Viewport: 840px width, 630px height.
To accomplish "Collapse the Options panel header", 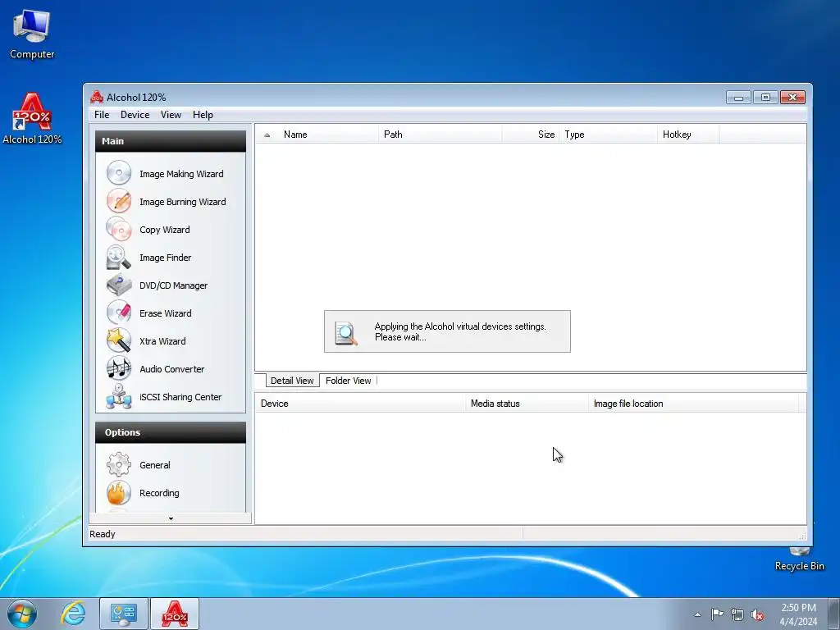I will [171, 432].
